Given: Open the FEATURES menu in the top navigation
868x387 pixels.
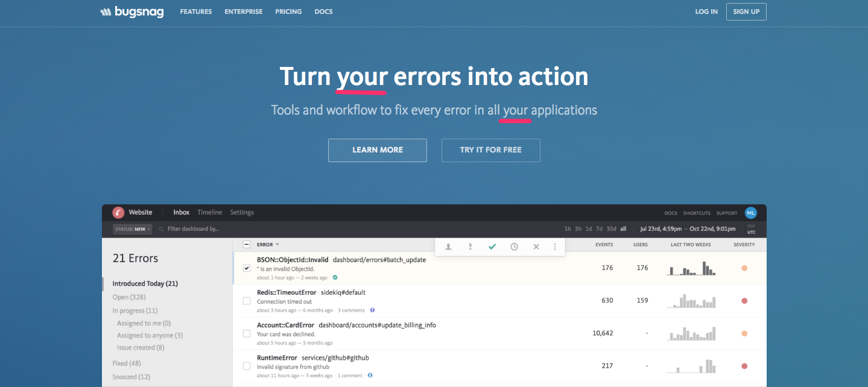Looking at the screenshot, I should tap(195, 11).
